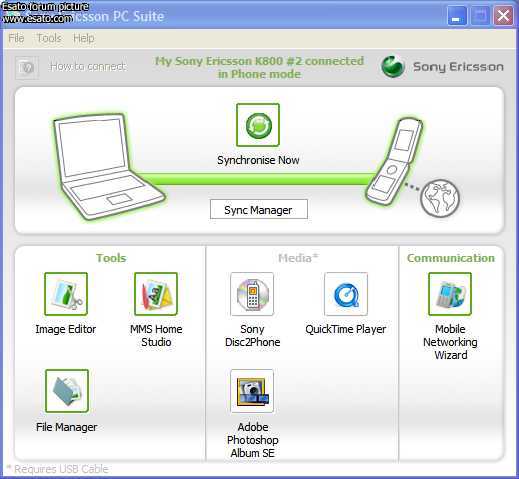Click the Requires USB Cable footnote
Viewport: 519px width, 479px height.
tap(58, 469)
